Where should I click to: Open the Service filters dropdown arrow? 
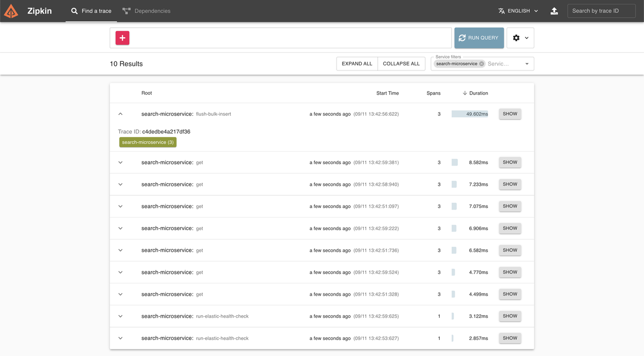pos(527,64)
